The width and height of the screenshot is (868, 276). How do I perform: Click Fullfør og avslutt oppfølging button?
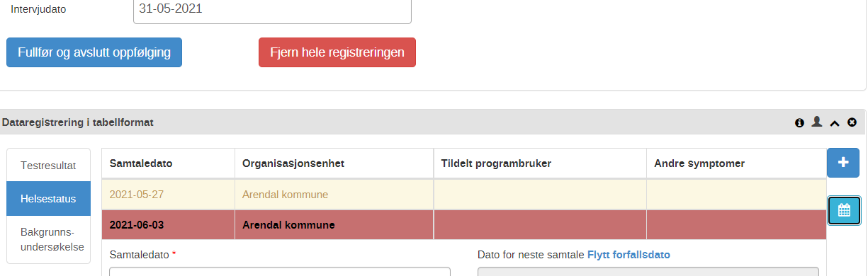(94, 52)
